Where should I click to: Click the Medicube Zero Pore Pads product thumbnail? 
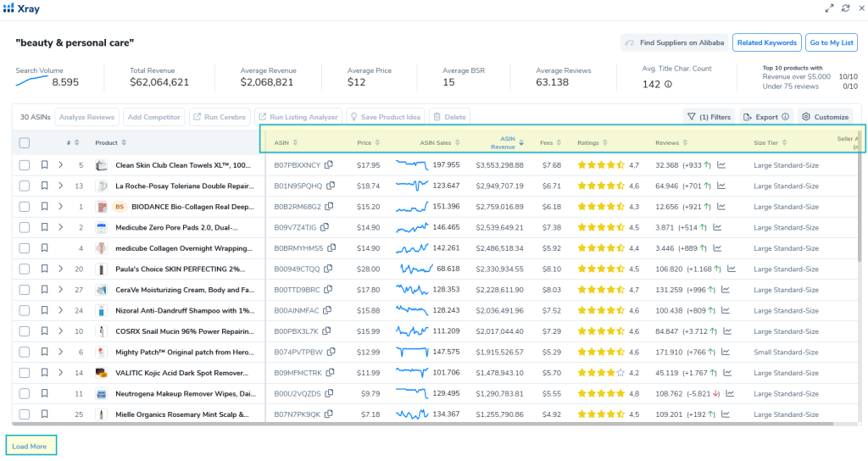(101, 227)
